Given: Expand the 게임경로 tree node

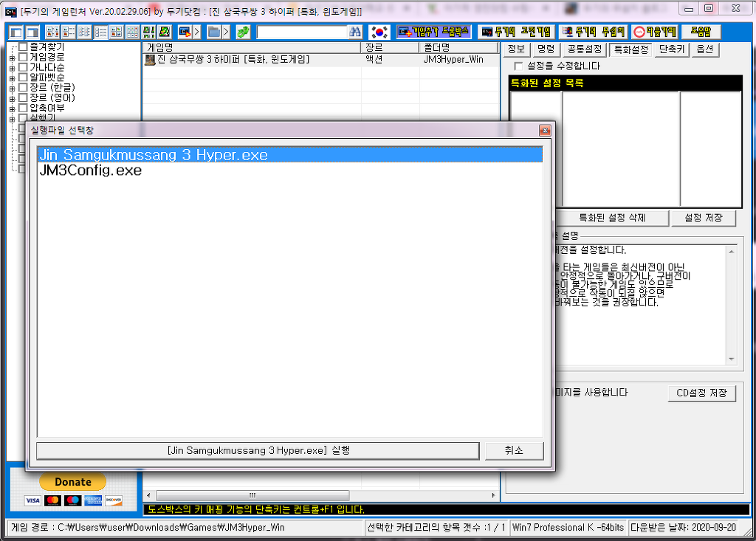Looking at the screenshot, I should [12, 58].
